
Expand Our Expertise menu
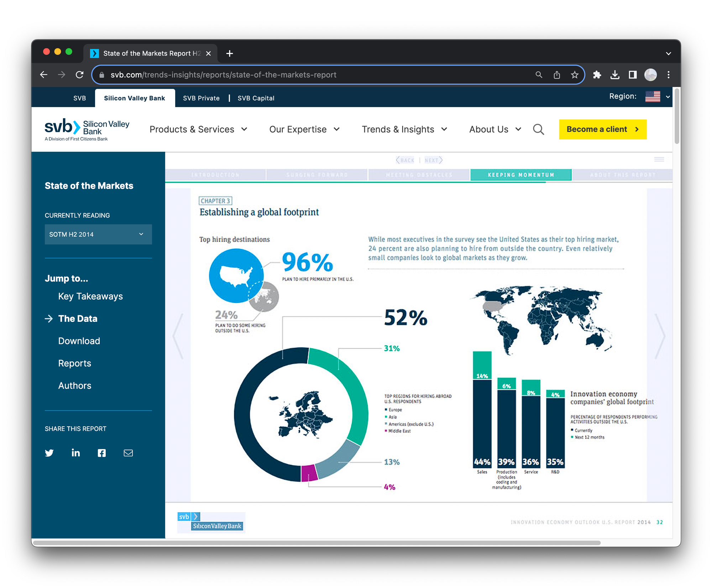pos(304,129)
